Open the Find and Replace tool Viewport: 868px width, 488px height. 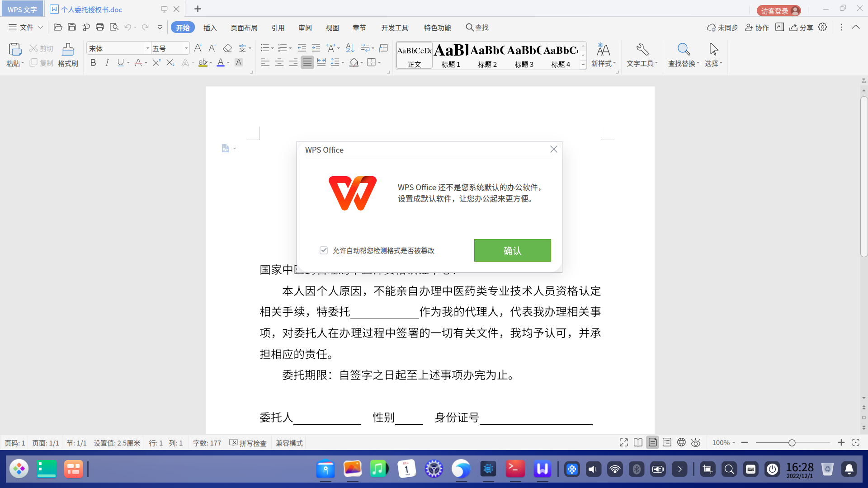(x=683, y=55)
